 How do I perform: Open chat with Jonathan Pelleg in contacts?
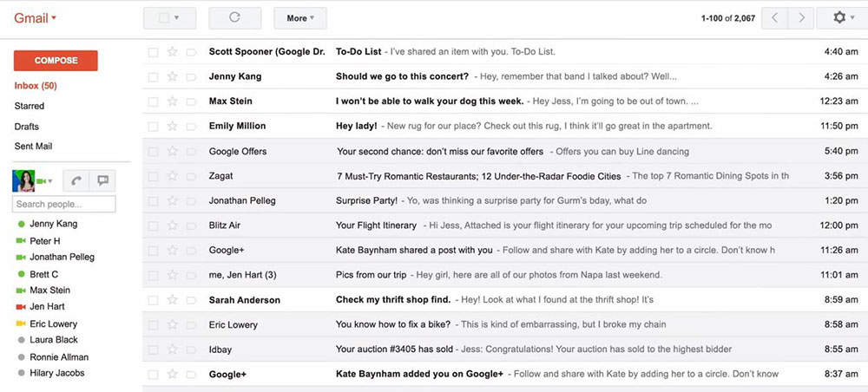(x=62, y=257)
